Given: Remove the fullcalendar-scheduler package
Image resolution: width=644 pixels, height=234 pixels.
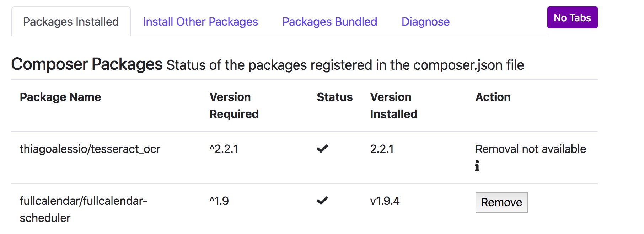Looking at the screenshot, I should (501, 202).
